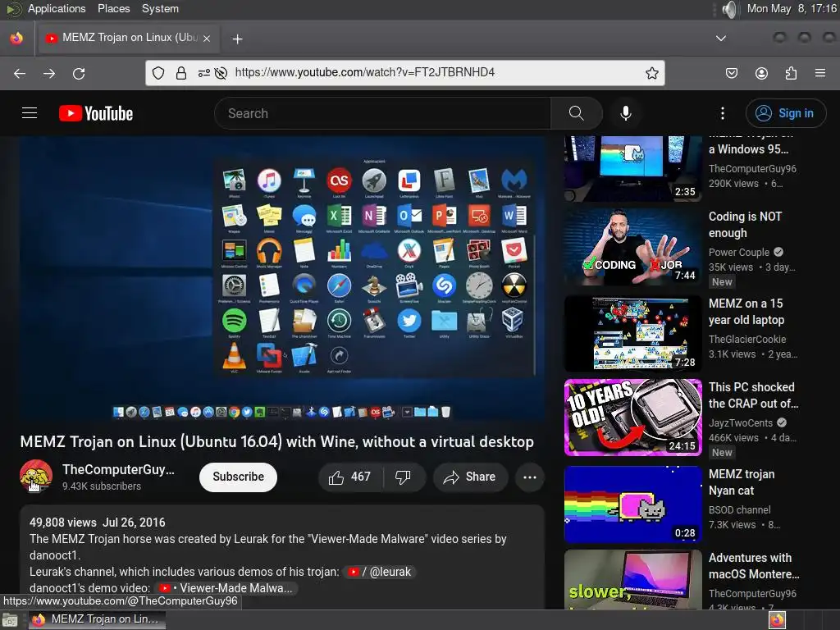The width and height of the screenshot is (840, 630).
Task: Dislike the video with thumbs down
Action: point(404,477)
